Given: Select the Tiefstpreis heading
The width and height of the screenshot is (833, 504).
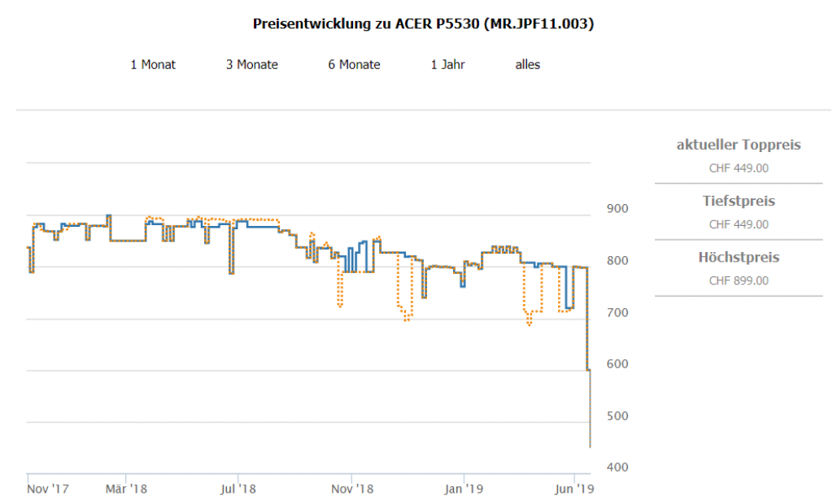Looking at the screenshot, I should coord(739,201).
